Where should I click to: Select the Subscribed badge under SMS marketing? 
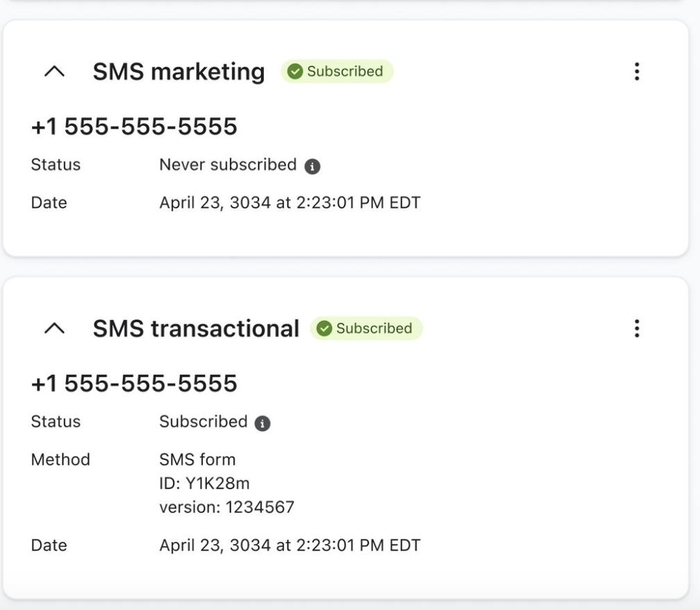[x=336, y=72]
